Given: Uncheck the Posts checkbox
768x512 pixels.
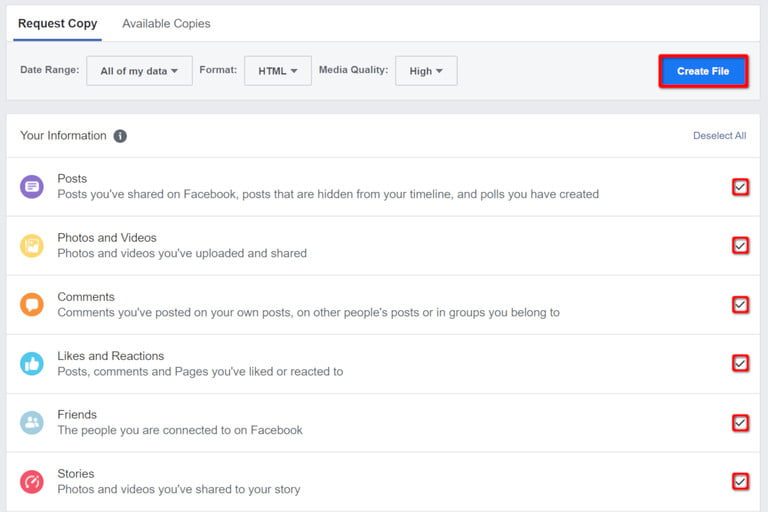Looking at the screenshot, I should [740, 187].
